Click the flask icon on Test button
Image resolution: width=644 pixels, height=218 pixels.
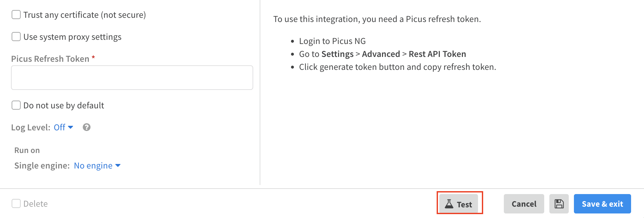[x=449, y=204]
